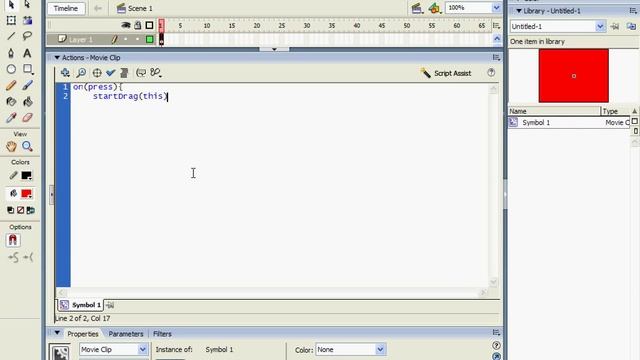
Task: Toggle lock all layers padlock
Action: (x=138, y=25)
